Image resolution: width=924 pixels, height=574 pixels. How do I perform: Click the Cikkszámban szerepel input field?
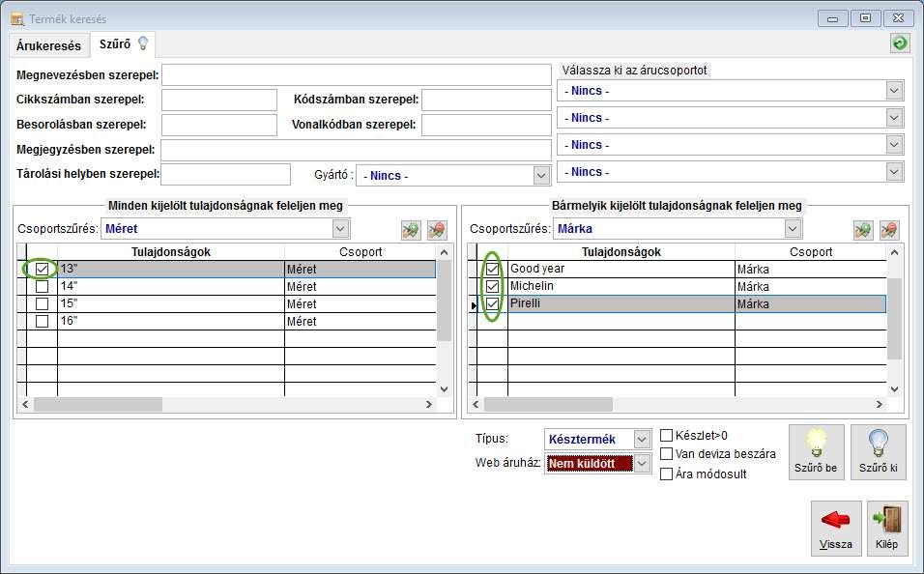coord(219,100)
